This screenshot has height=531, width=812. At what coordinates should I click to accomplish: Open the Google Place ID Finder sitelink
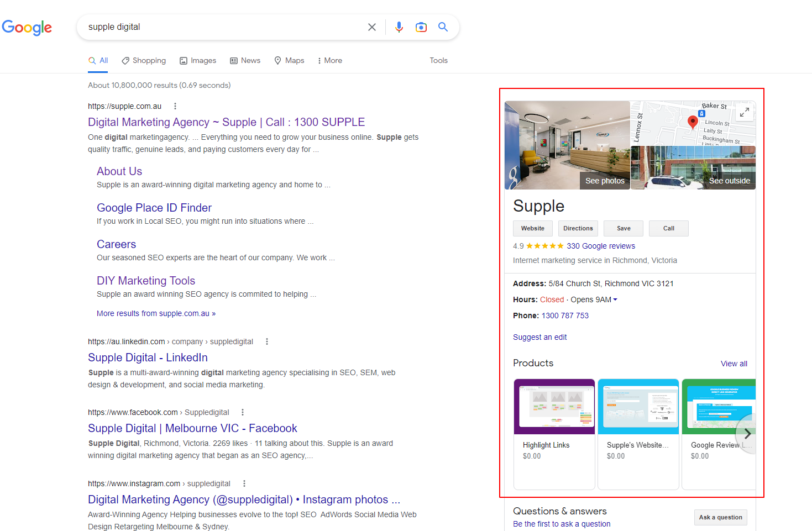point(154,208)
